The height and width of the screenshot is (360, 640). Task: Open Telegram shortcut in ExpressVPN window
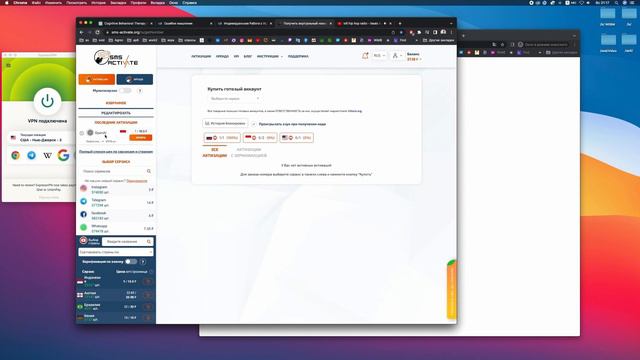[31, 156]
